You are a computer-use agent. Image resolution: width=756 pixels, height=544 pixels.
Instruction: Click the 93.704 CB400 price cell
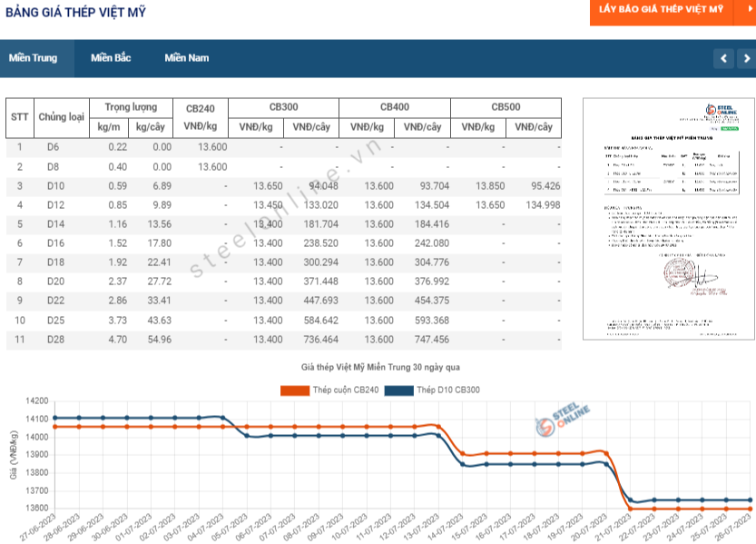coord(435,186)
